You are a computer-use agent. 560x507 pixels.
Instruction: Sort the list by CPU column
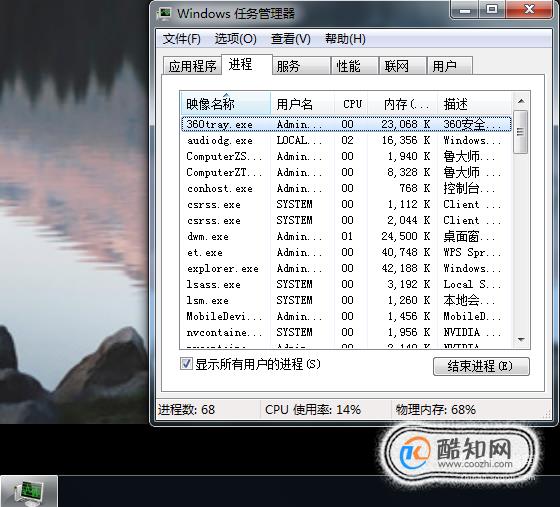point(351,104)
